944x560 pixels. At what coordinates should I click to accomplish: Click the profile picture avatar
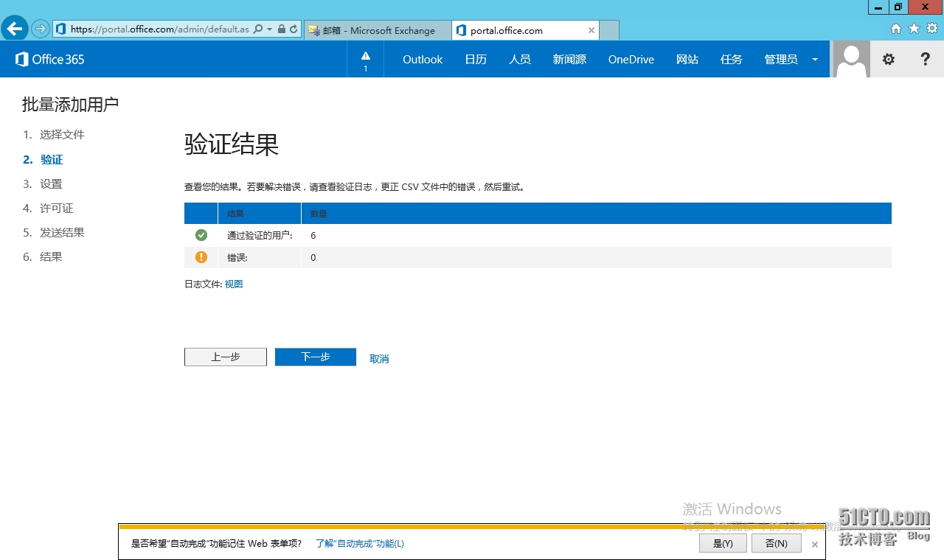coord(850,59)
